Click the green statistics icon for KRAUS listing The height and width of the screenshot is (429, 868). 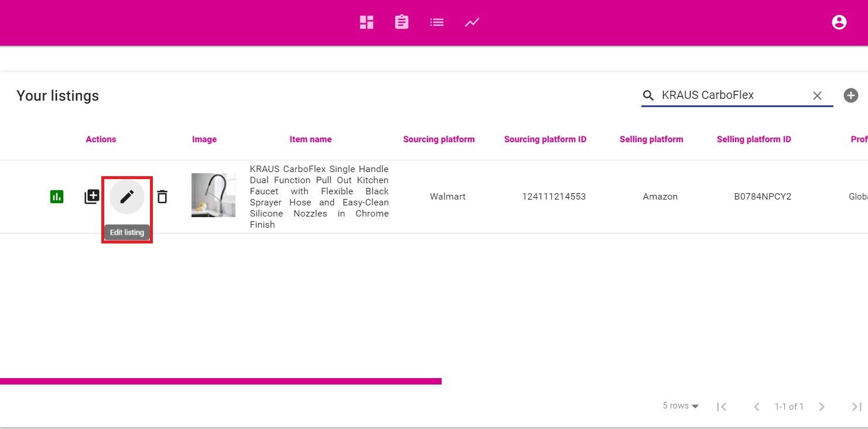tap(57, 197)
